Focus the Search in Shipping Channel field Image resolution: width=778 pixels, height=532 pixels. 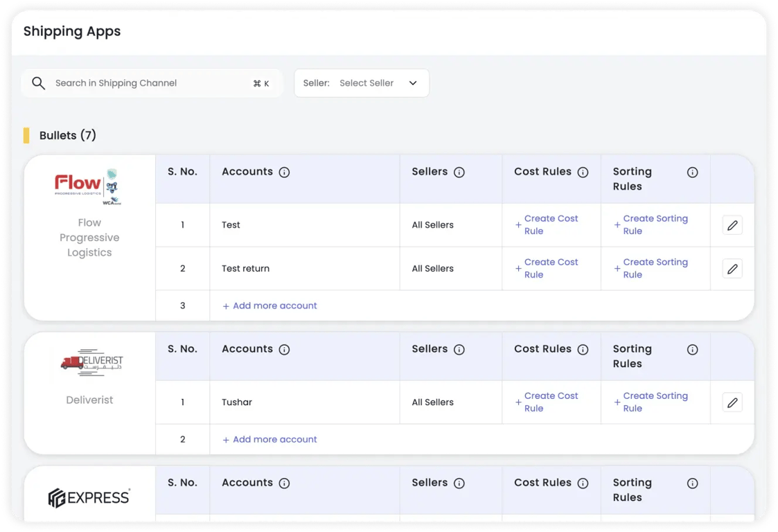click(x=145, y=83)
